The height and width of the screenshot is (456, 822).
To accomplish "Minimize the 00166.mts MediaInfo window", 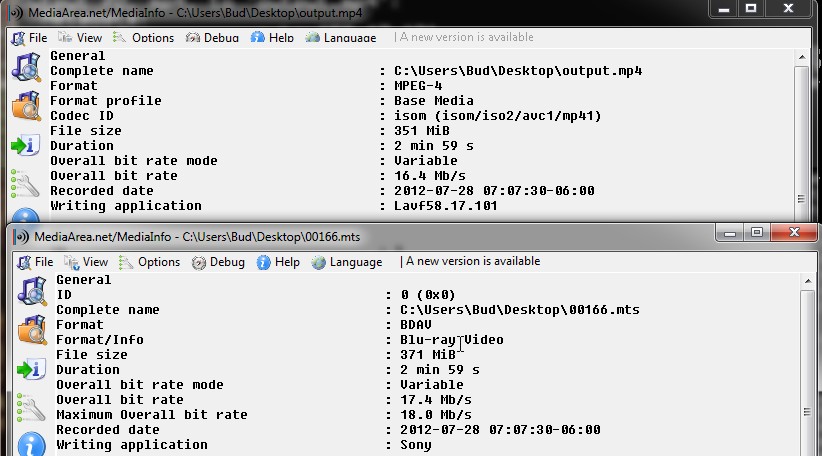I will (x=730, y=233).
